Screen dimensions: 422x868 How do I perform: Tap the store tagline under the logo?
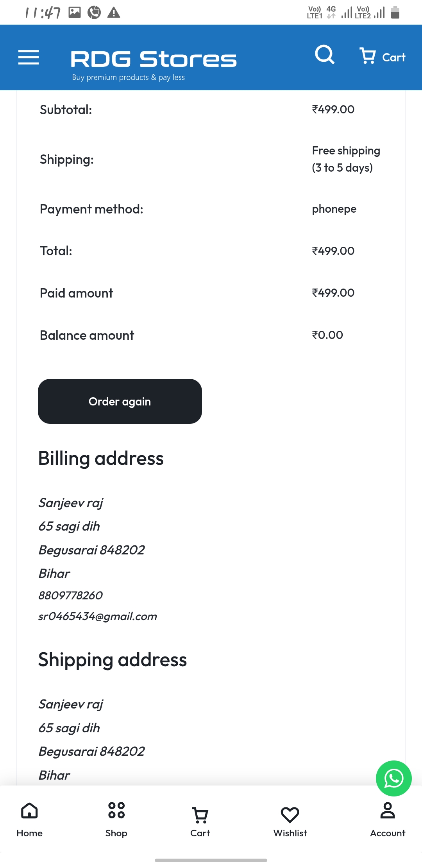click(128, 77)
